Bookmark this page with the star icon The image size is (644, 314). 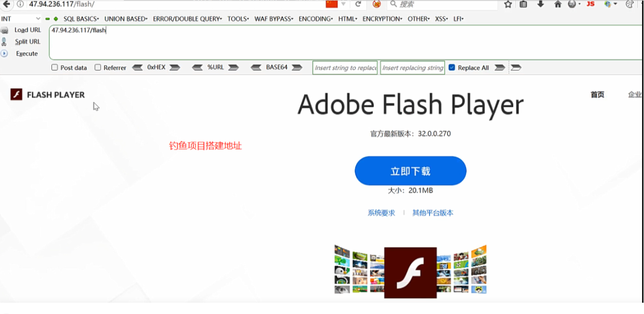(x=508, y=4)
